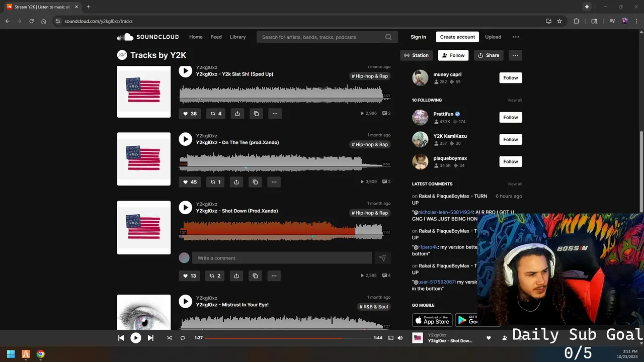Click R&B & Soul tag
This screenshot has width=644, height=362.
point(374,307)
